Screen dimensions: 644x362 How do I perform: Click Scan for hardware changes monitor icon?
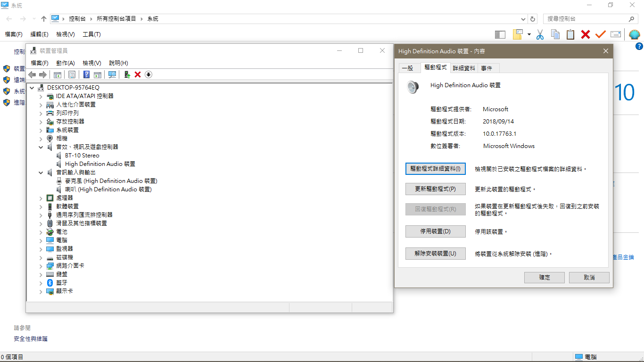click(112, 74)
